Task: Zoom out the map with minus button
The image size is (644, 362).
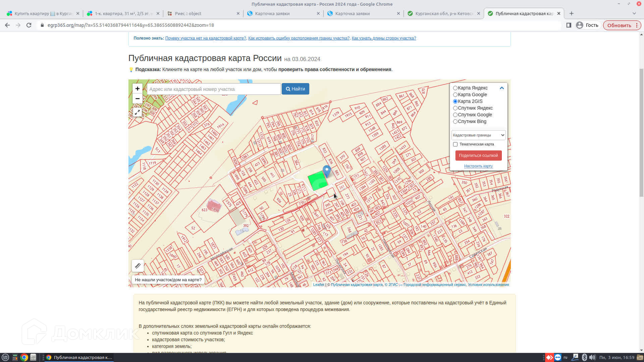Action: (137, 99)
